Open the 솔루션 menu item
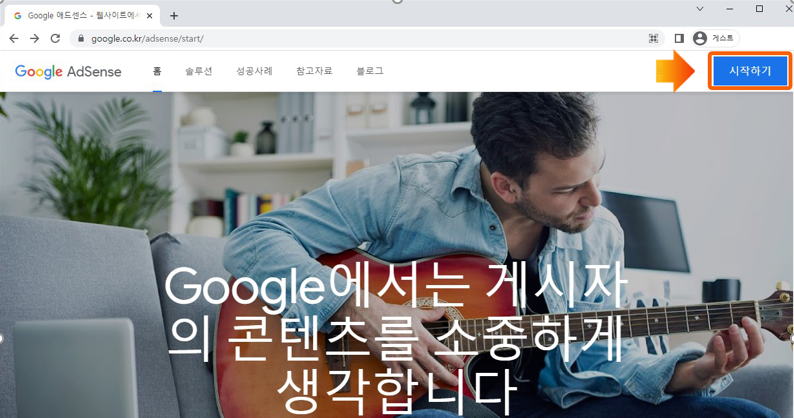Image resolution: width=794 pixels, height=418 pixels. coord(198,71)
